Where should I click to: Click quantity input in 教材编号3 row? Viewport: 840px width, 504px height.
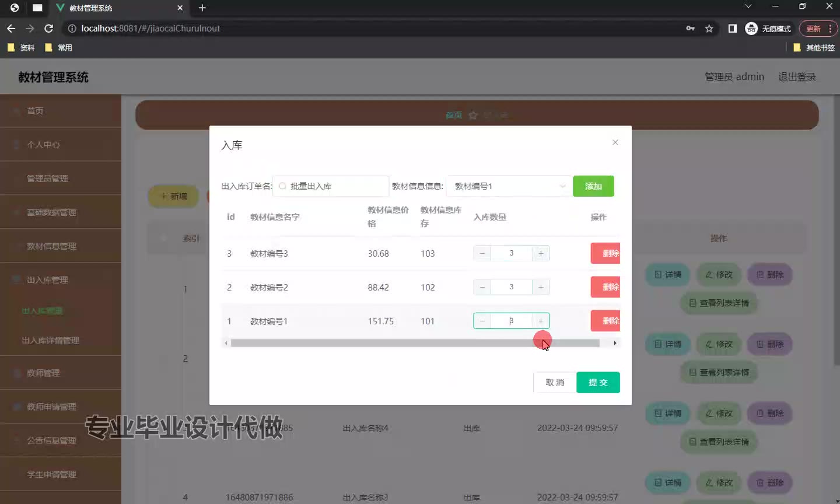pyautogui.click(x=512, y=253)
